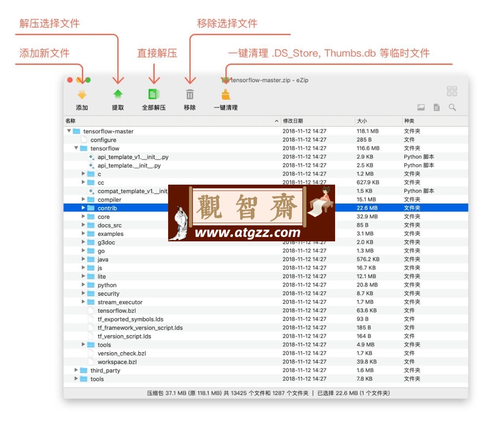Click the folder icon of python
504x426 pixels.
tap(91, 285)
